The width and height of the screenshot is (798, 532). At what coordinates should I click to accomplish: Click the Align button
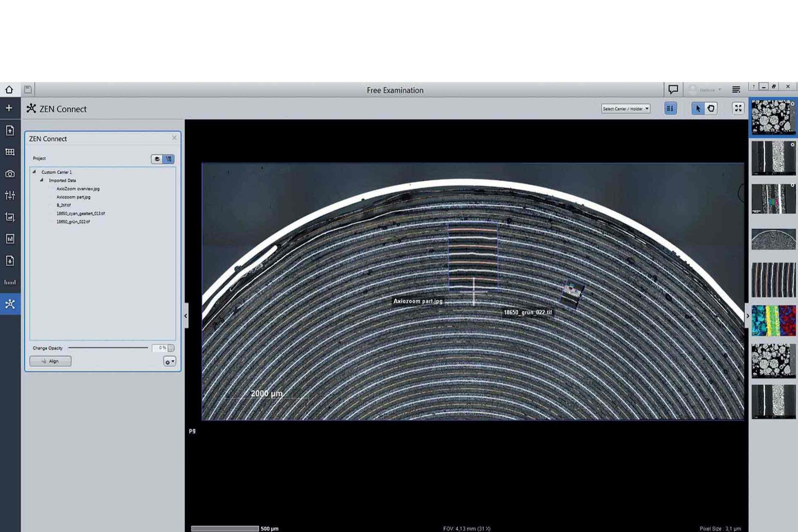[50, 361]
